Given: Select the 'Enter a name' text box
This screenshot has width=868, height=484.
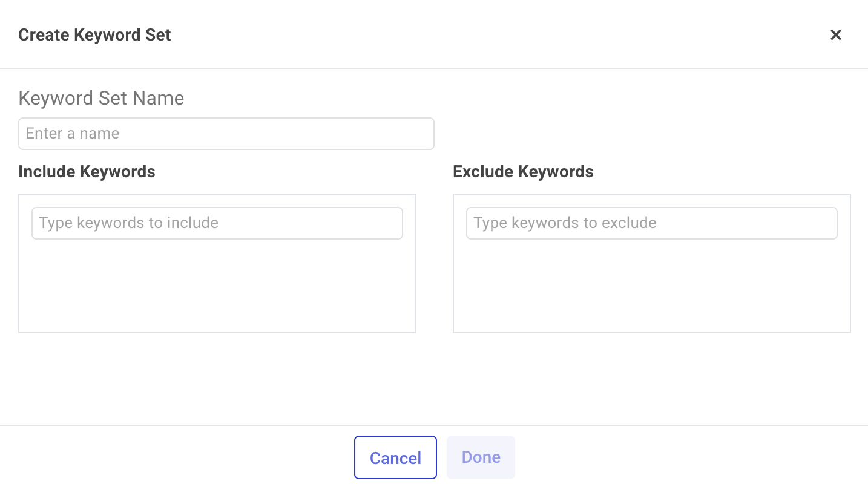Looking at the screenshot, I should 226,134.
